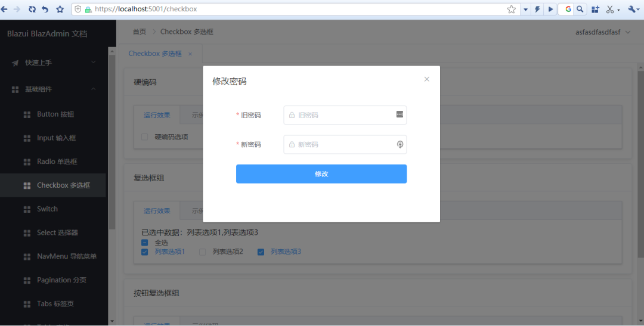
Task: Click the shield icon in the address bar
Action: point(78,9)
